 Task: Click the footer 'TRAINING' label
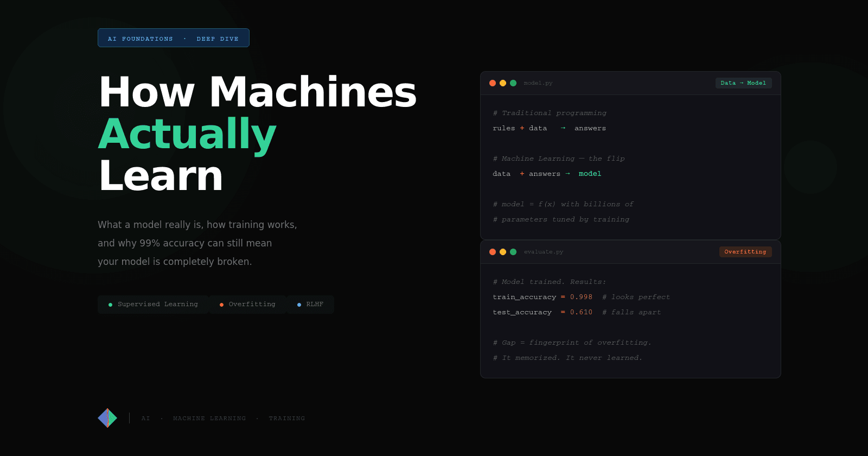[287, 419]
